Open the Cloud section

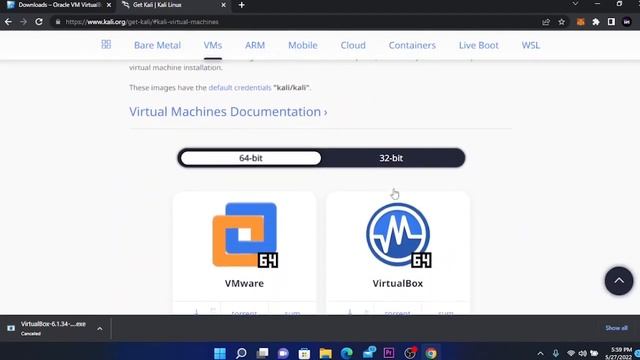pyautogui.click(x=353, y=45)
